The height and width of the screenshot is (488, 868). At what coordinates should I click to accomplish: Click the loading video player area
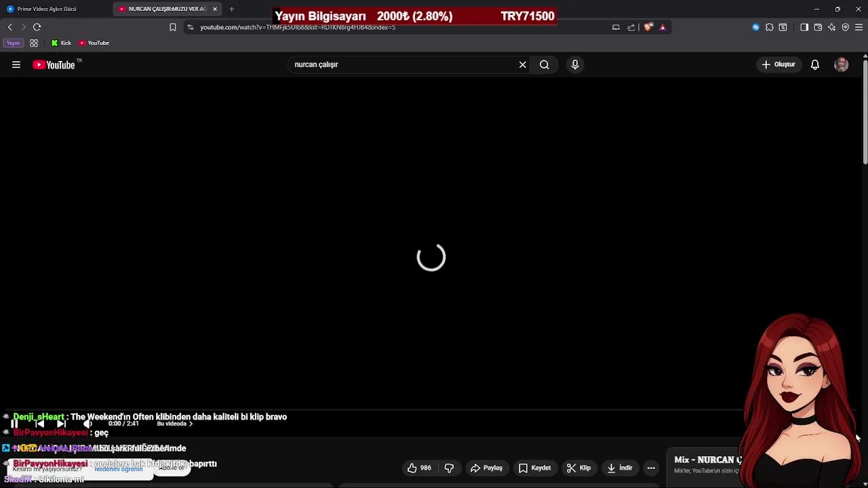pos(431,244)
